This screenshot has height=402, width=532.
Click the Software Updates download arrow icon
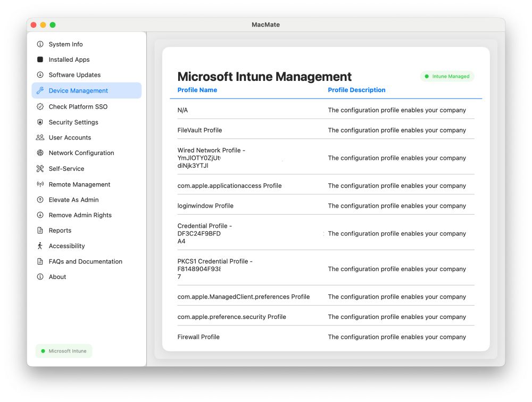click(x=40, y=75)
